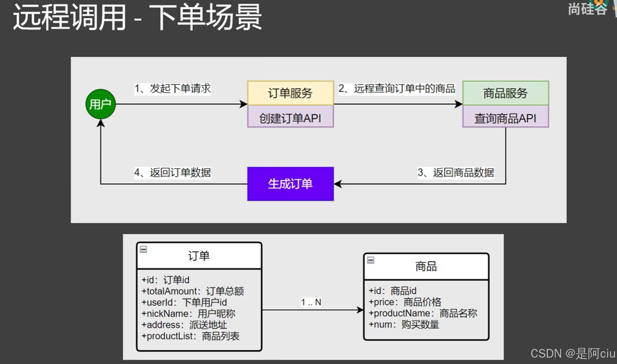Select the 订单服务 yellow box

pos(290,93)
